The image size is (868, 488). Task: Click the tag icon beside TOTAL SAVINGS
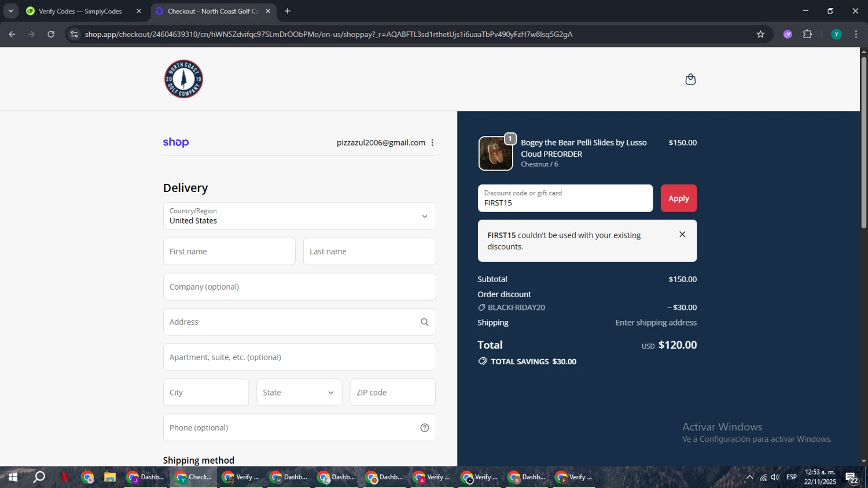483,361
